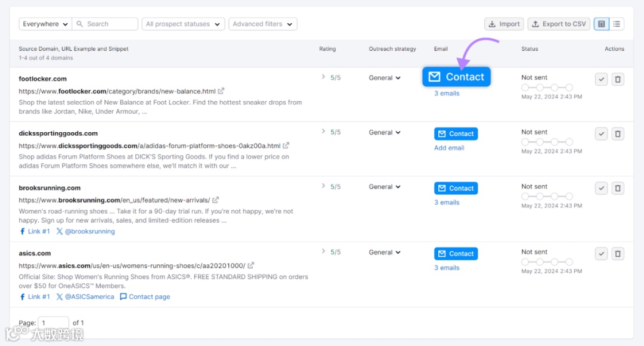Screen dimensions: 644x346
Task: Select the brooksrunning.com domain name
Action: point(49,188)
